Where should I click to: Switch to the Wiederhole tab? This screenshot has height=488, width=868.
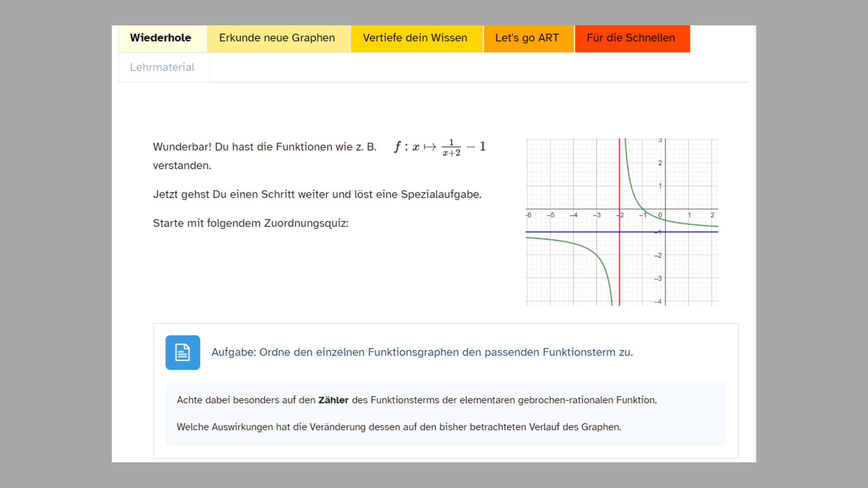coord(161,38)
